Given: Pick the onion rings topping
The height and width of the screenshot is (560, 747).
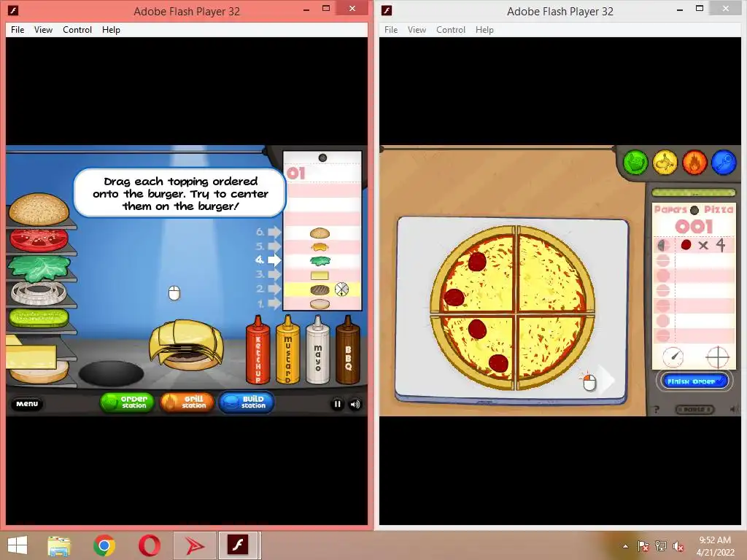Looking at the screenshot, I should click(x=39, y=293).
